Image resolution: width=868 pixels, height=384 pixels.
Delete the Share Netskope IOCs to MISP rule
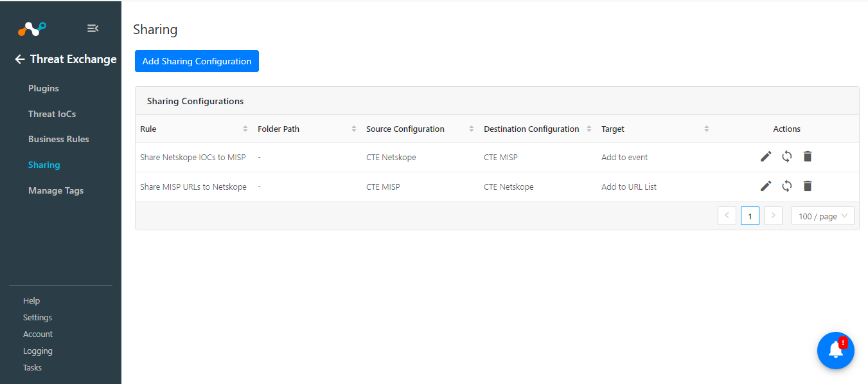click(x=808, y=156)
